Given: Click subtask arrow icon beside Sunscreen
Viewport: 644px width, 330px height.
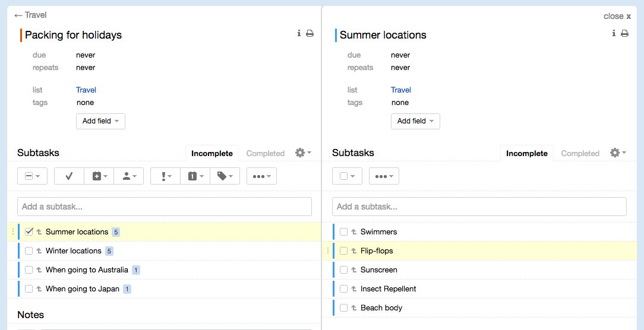Looking at the screenshot, I should pos(353,269).
